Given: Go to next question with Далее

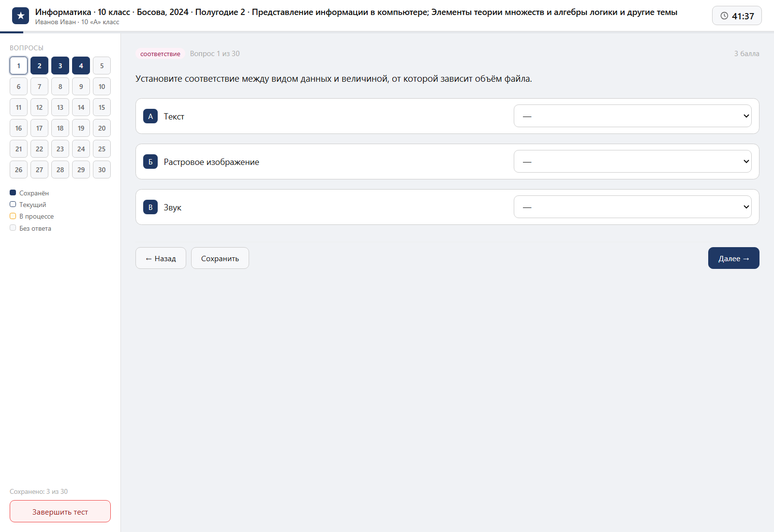Looking at the screenshot, I should tap(733, 258).
